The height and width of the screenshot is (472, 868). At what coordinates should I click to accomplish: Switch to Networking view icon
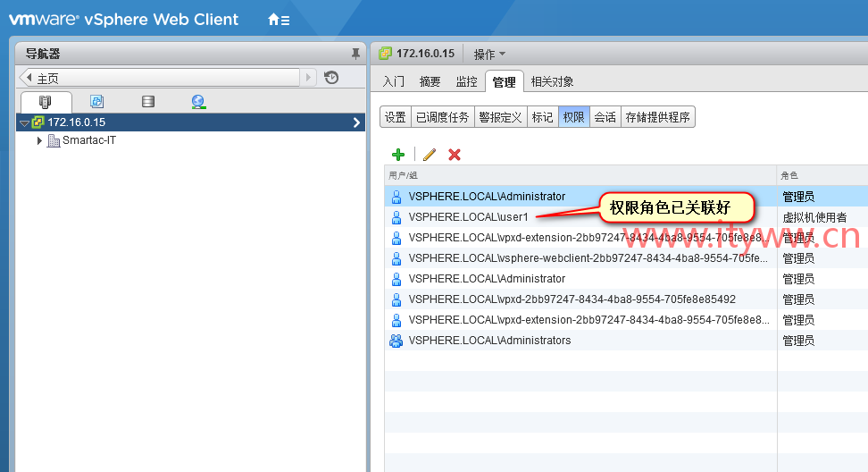(x=199, y=101)
